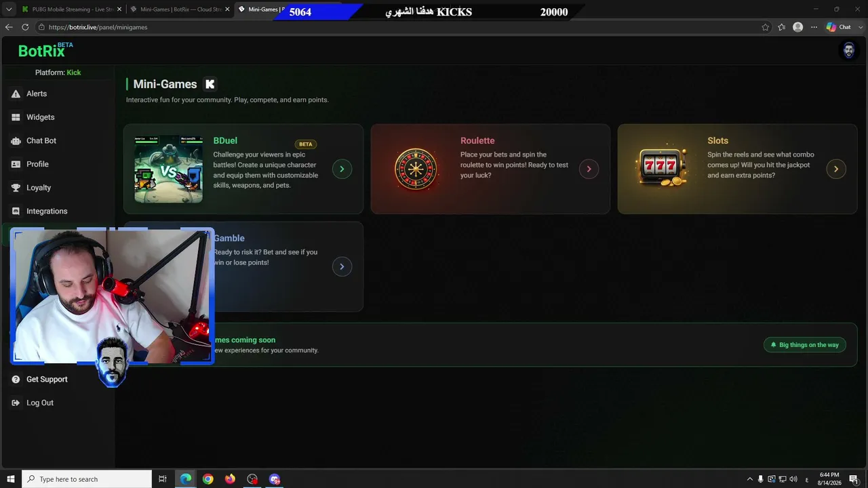Click the Roulette card title
Screen dimensions: 868x488
coord(477,141)
